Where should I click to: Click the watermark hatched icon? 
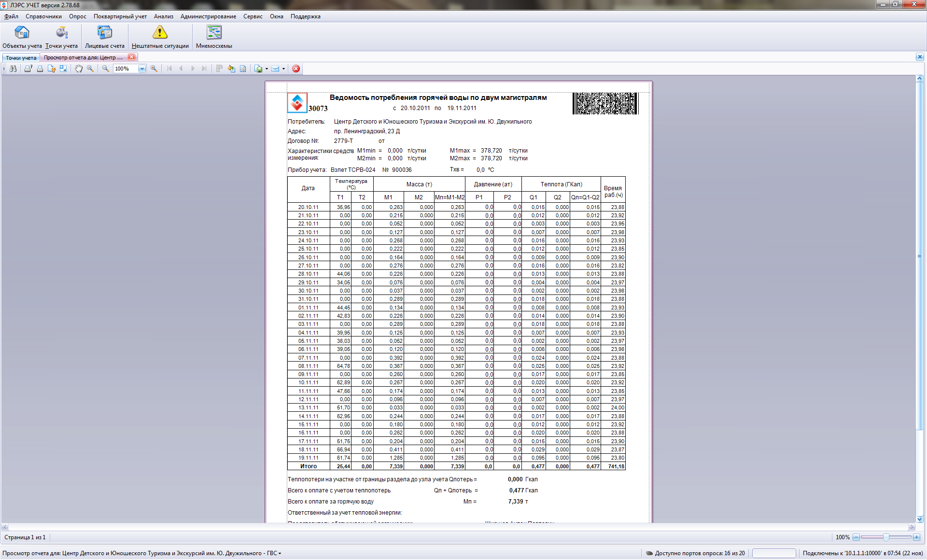(x=243, y=69)
